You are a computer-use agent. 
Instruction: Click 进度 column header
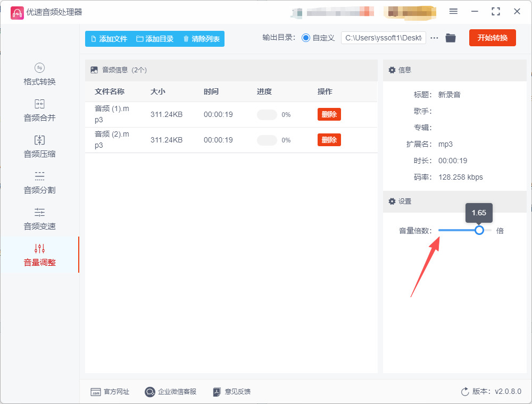[264, 91]
